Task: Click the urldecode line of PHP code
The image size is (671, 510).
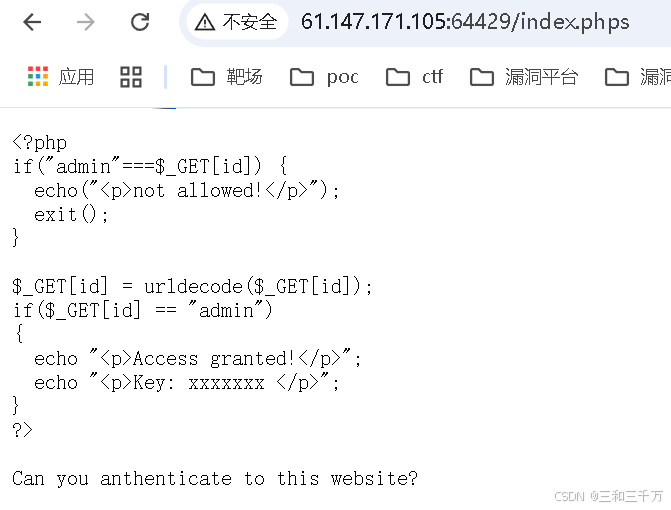Action: 192,286
